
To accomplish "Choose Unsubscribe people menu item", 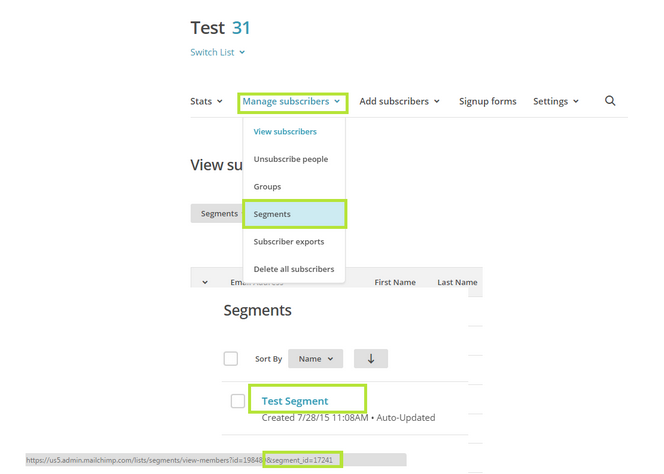I will coord(291,159).
